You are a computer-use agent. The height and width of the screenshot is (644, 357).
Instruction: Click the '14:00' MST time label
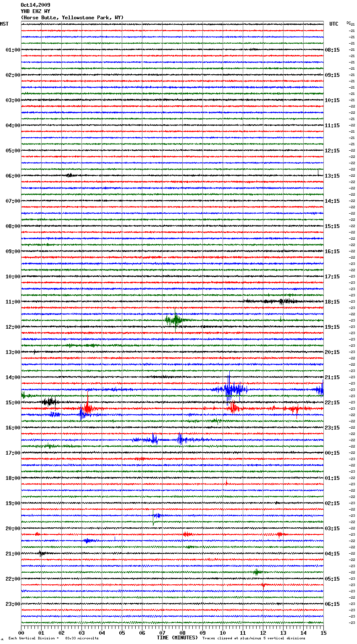[13, 377]
